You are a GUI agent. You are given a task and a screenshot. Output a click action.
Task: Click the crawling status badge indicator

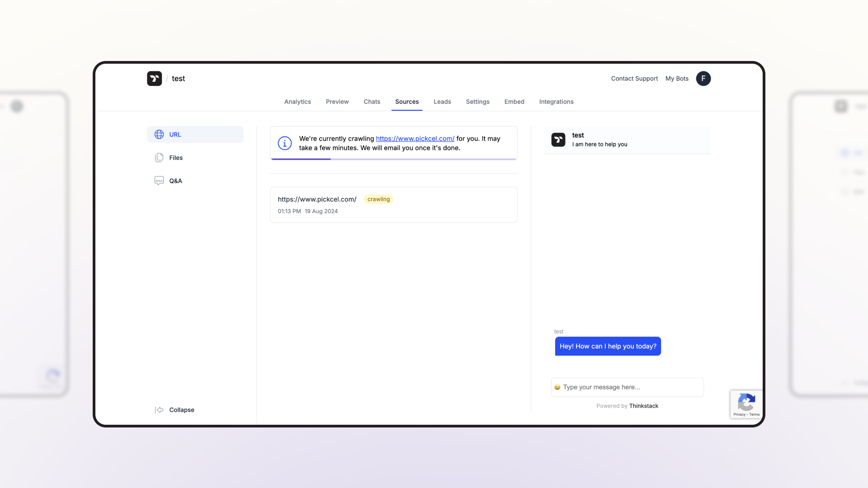point(378,199)
